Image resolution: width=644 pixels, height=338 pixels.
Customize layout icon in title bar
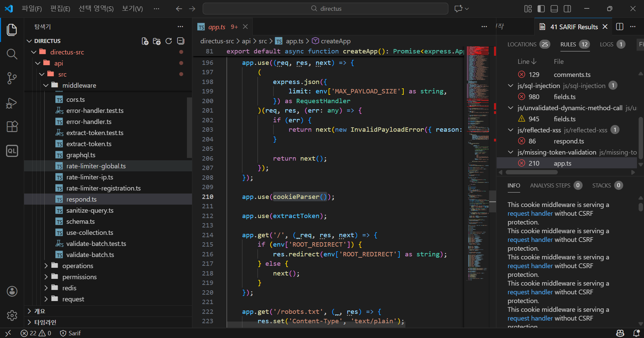coord(528,9)
